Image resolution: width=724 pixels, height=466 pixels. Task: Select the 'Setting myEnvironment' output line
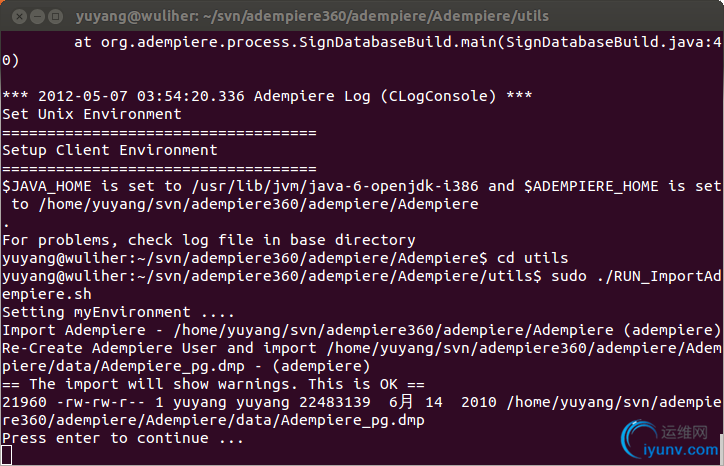tap(119, 312)
